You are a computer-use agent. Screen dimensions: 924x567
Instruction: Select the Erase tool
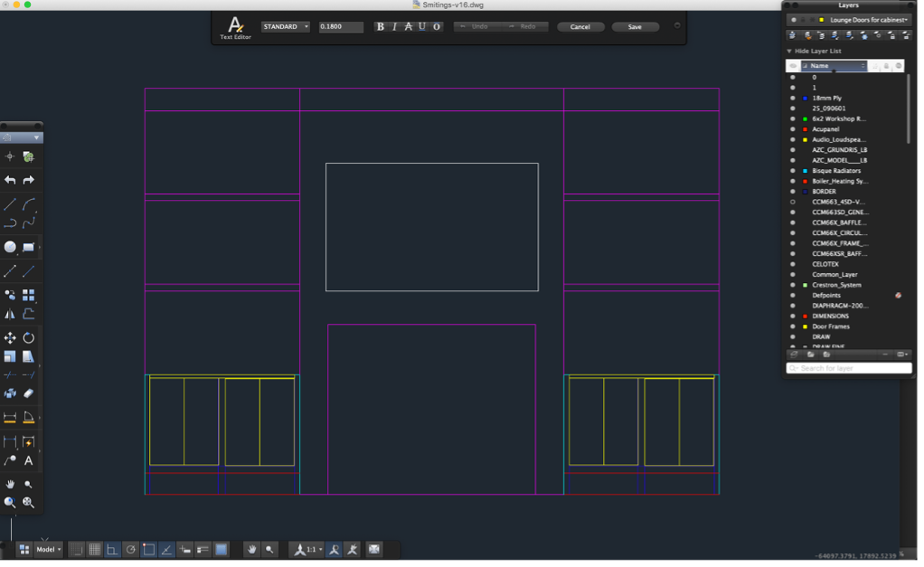pyautogui.click(x=28, y=393)
